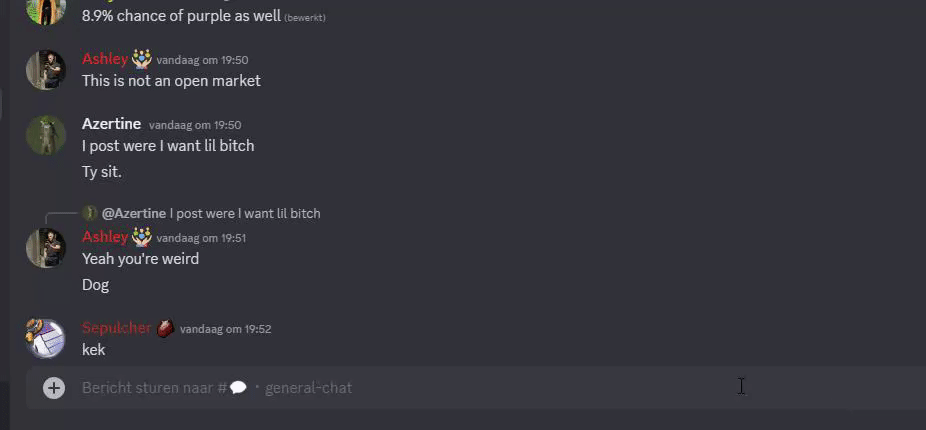Click the Sepulcher username
926x430 pixels.
117,328
